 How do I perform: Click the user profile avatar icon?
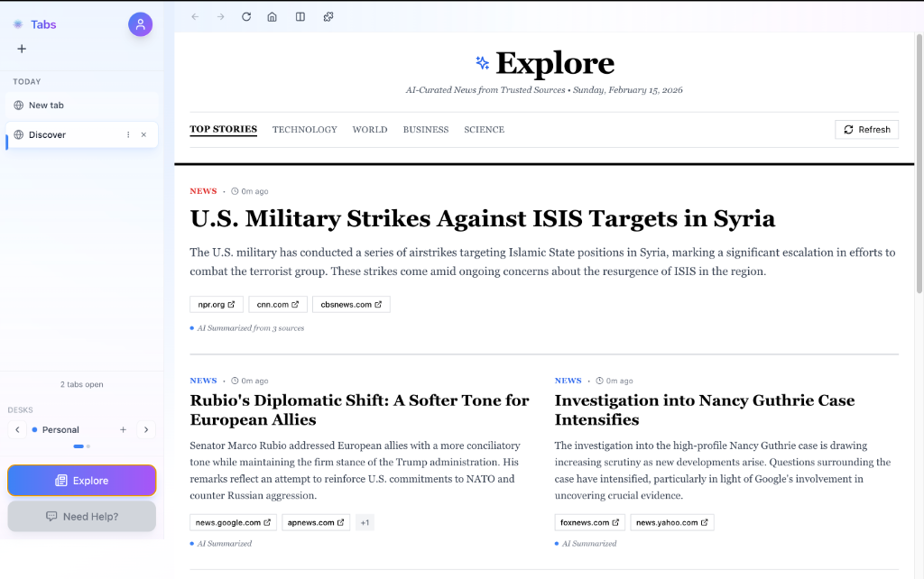pos(140,24)
